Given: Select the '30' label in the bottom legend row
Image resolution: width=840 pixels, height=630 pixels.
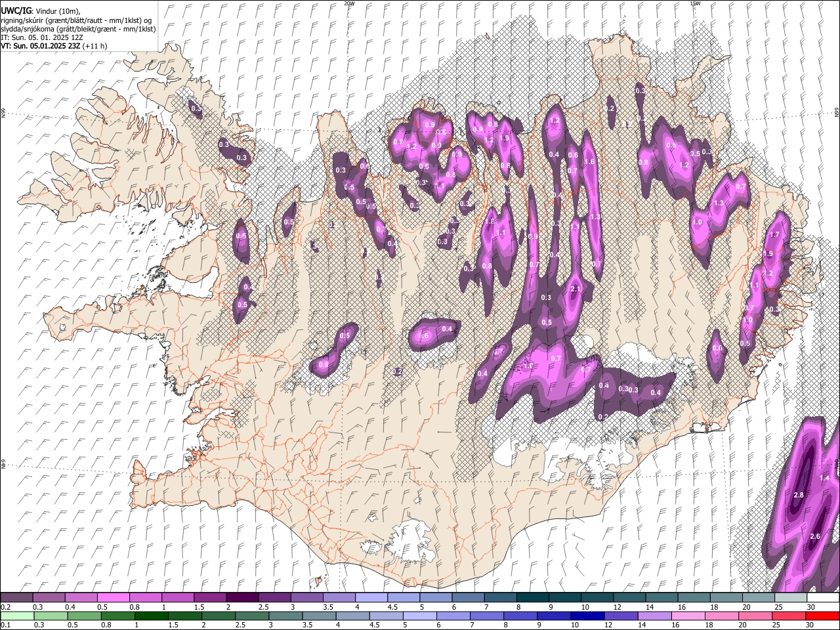Looking at the screenshot, I should coord(811,625).
